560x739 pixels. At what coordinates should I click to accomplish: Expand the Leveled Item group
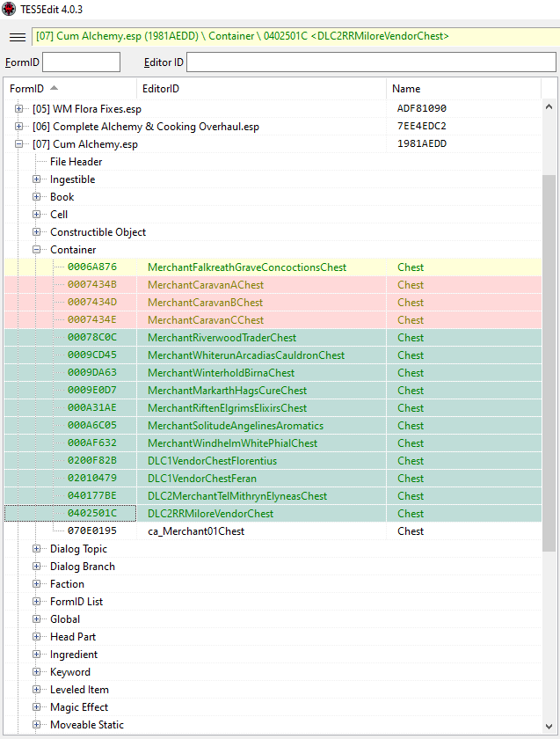[36, 690]
